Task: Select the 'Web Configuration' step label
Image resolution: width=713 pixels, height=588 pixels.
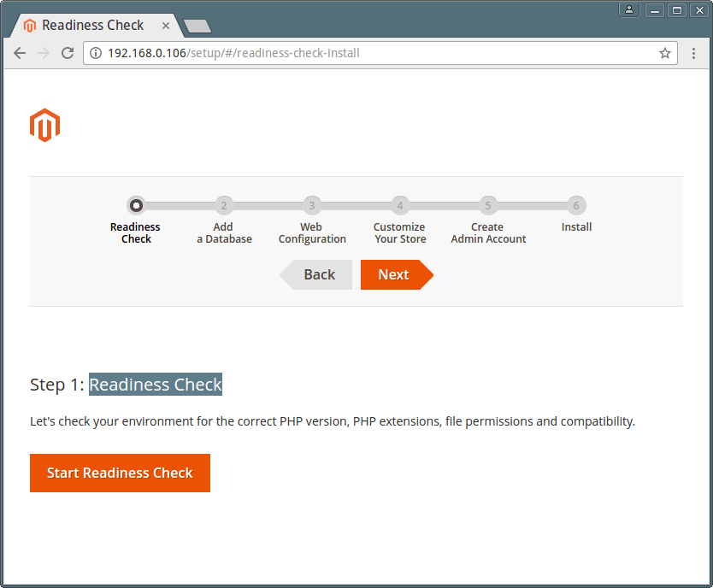Action: pyautogui.click(x=312, y=232)
